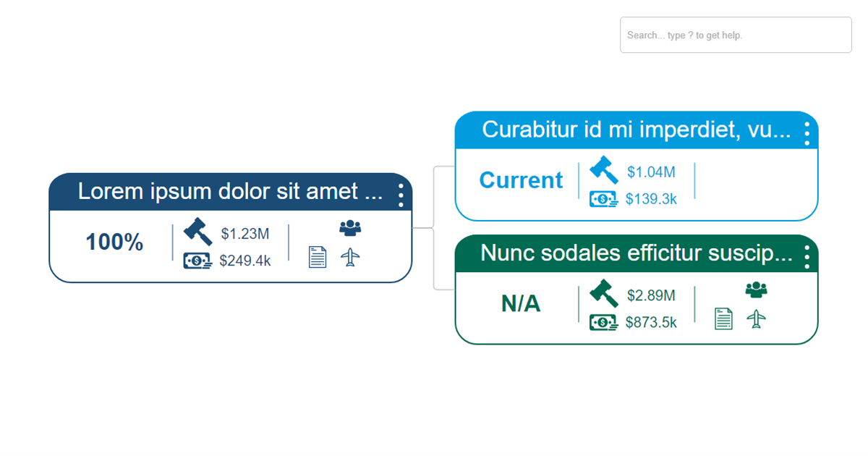The height and width of the screenshot is (456, 868).
Task: Click the airplane icon in Nunc sodales card
Action: [757, 318]
